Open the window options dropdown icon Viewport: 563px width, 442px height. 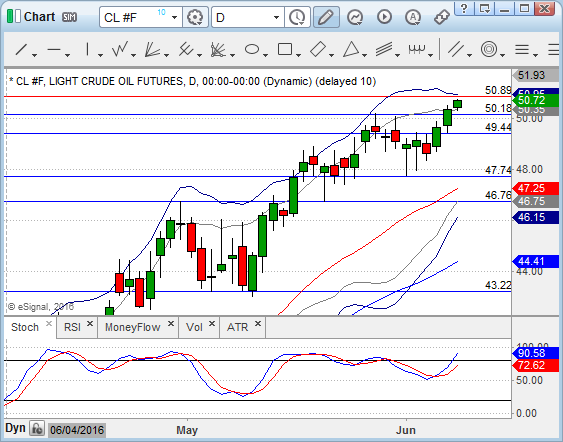[484, 8]
